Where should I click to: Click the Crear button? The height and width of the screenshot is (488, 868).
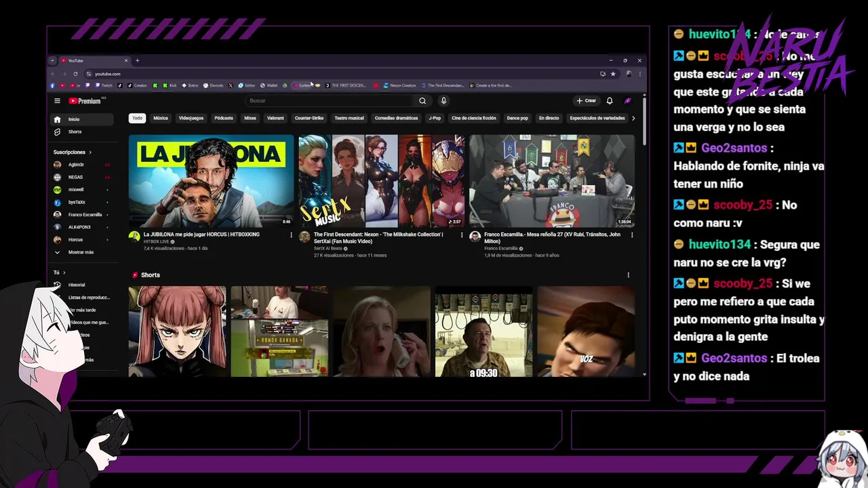(587, 101)
